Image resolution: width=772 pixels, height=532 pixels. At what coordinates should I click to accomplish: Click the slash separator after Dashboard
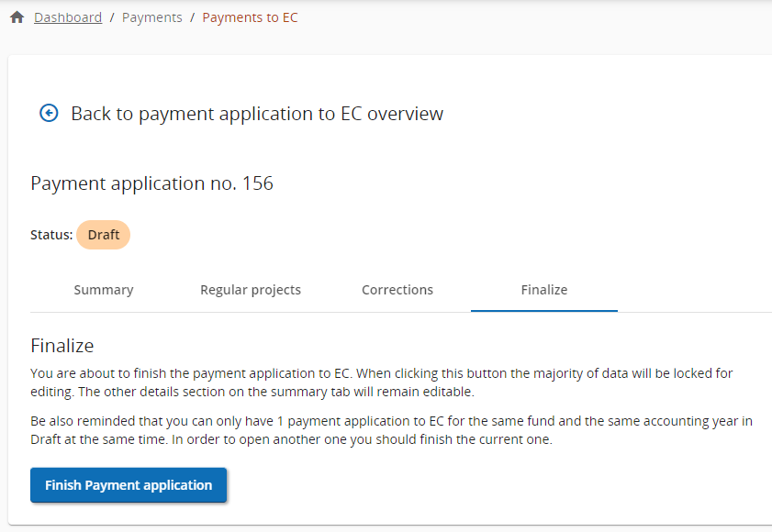(x=112, y=17)
